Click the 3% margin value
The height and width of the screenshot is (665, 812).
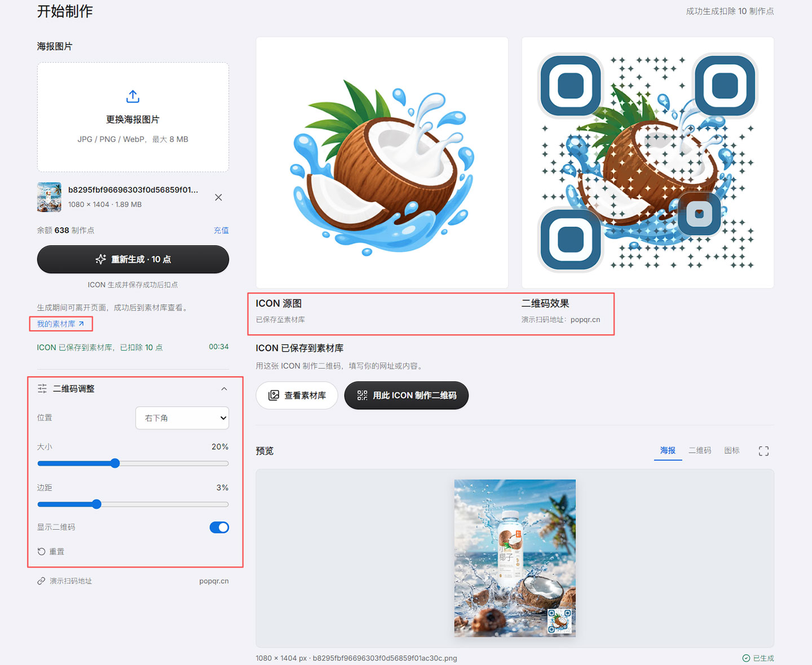pos(222,487)
